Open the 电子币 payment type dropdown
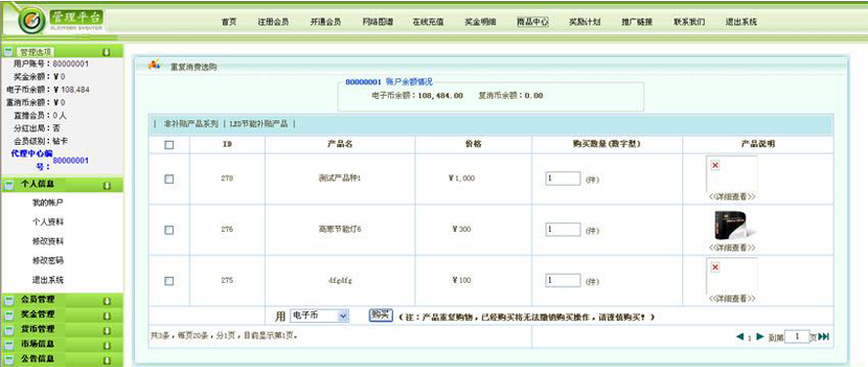Image resolution: width=868 pixels, height=367 pixels. click(319, 315)
